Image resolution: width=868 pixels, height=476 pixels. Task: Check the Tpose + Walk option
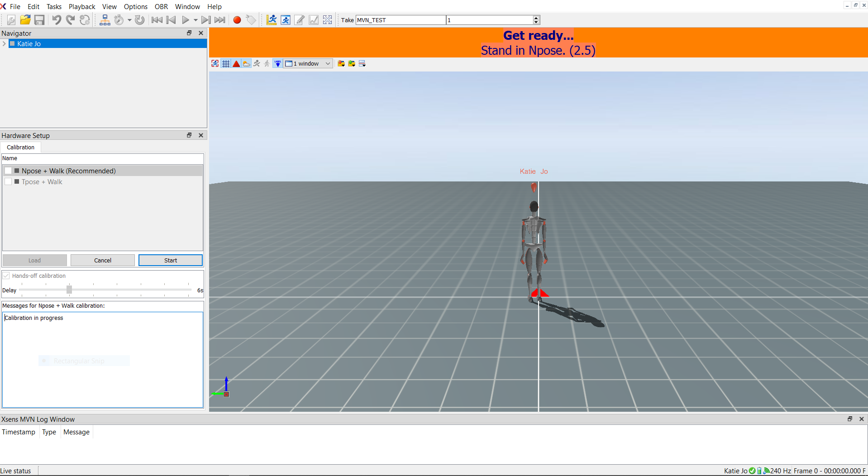(x=8, y=181)
